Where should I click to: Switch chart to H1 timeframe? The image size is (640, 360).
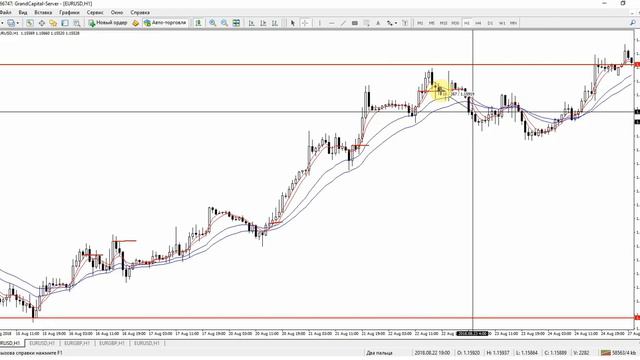[467, 23]
